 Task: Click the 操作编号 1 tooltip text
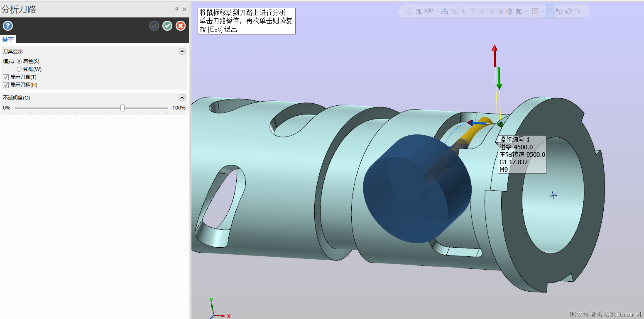click(x=514, y=139)
